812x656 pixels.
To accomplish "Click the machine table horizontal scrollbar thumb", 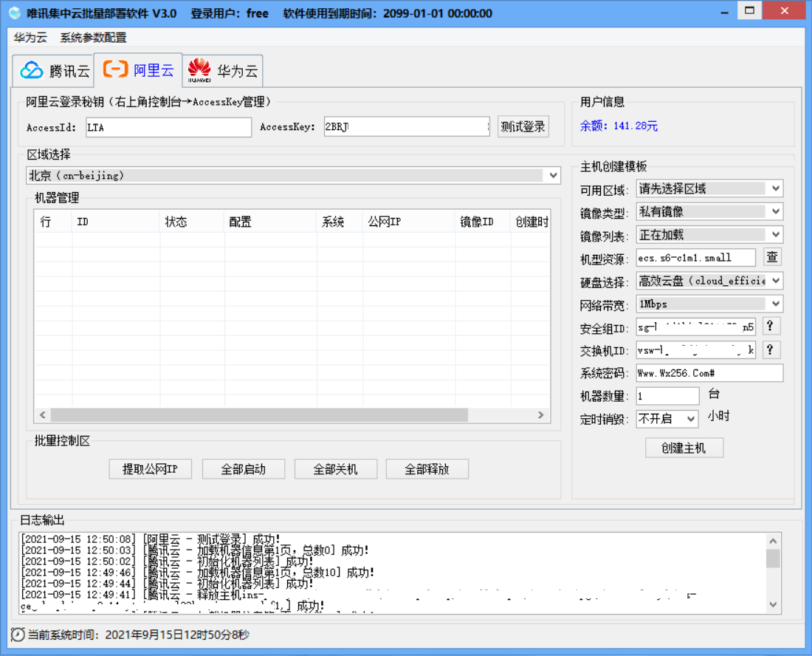I will pyautogui.click(x=259, y=415).
